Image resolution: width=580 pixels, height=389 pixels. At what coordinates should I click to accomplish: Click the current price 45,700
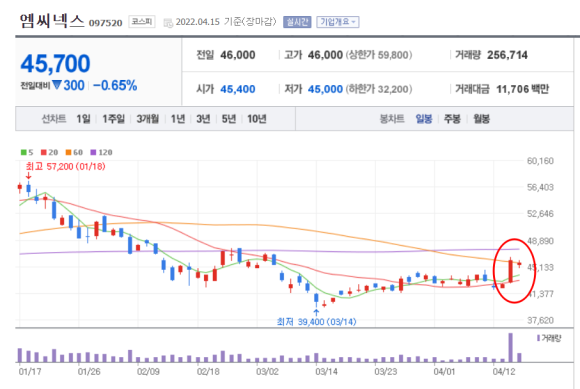(55, 63)
